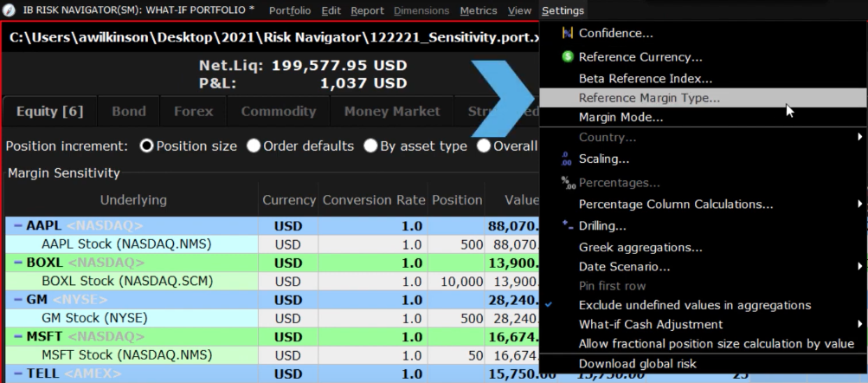The image size is (868, 383).
Task: Choose Reference Margin Type from Settings
Action: point(648,98)
